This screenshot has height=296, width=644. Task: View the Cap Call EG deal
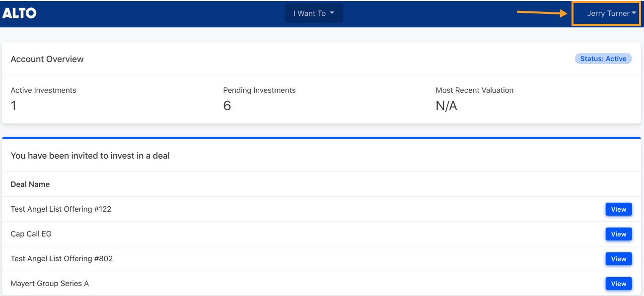pos(619,234)
